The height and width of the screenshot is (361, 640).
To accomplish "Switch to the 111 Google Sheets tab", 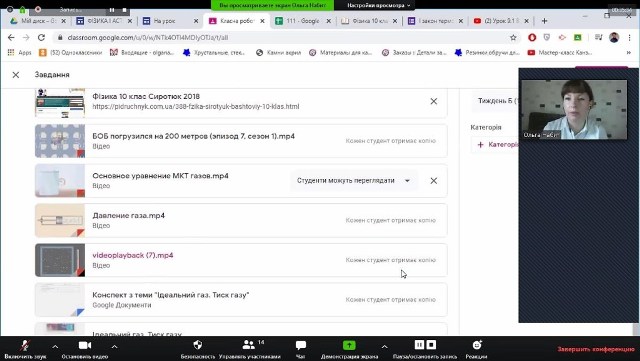I will point(303,21).
